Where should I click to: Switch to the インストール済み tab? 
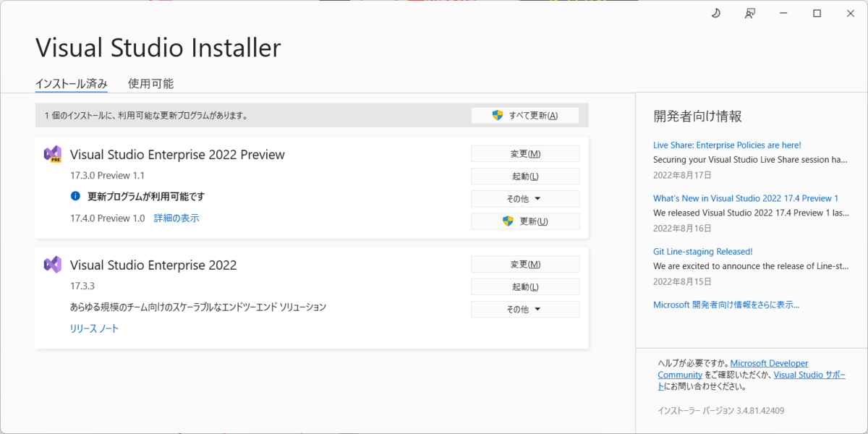pyautogui.click(x=72, y=83)
